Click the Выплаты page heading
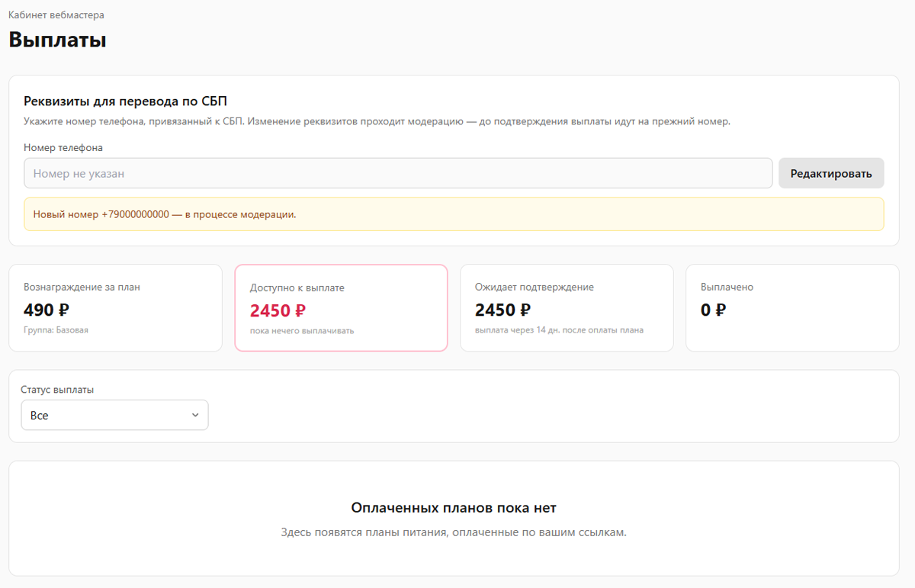 [57, 40]
